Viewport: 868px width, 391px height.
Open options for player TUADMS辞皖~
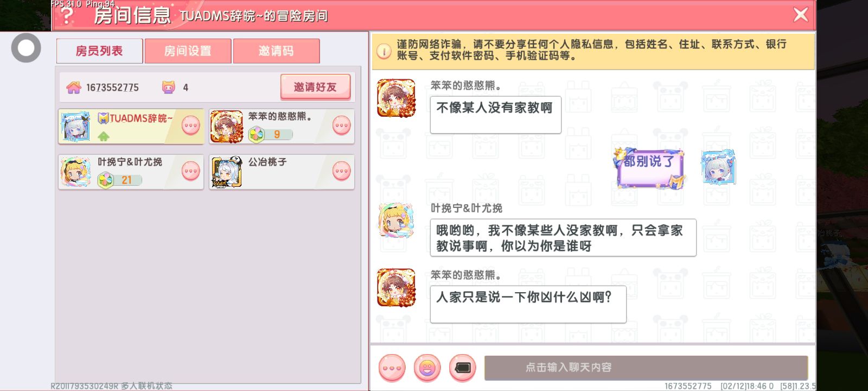coord(191,125)
